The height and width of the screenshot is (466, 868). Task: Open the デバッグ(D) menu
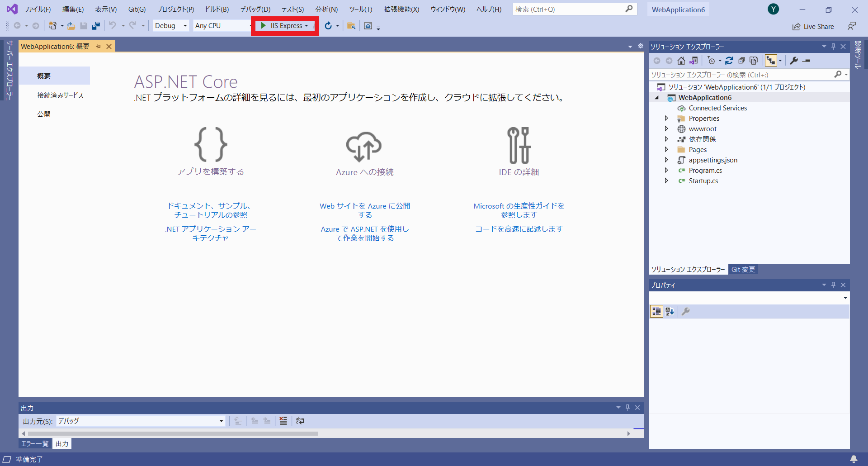(255, 9)
